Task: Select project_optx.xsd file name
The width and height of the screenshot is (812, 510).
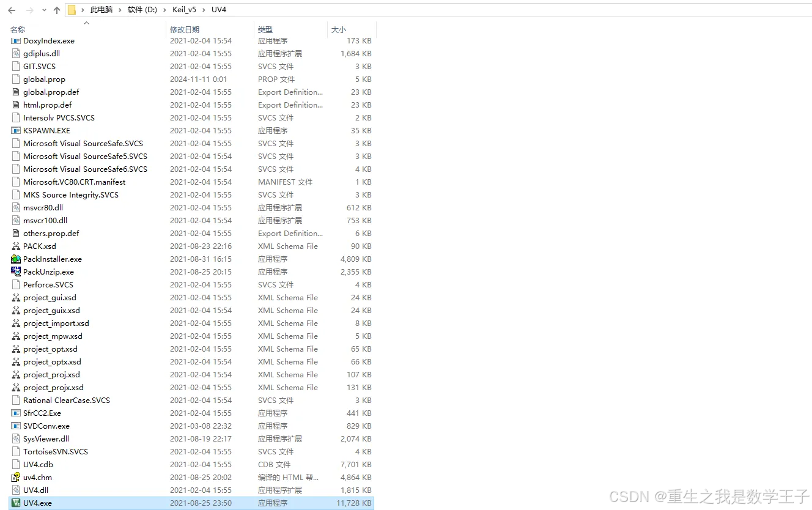Action: [x=52, y=361]
